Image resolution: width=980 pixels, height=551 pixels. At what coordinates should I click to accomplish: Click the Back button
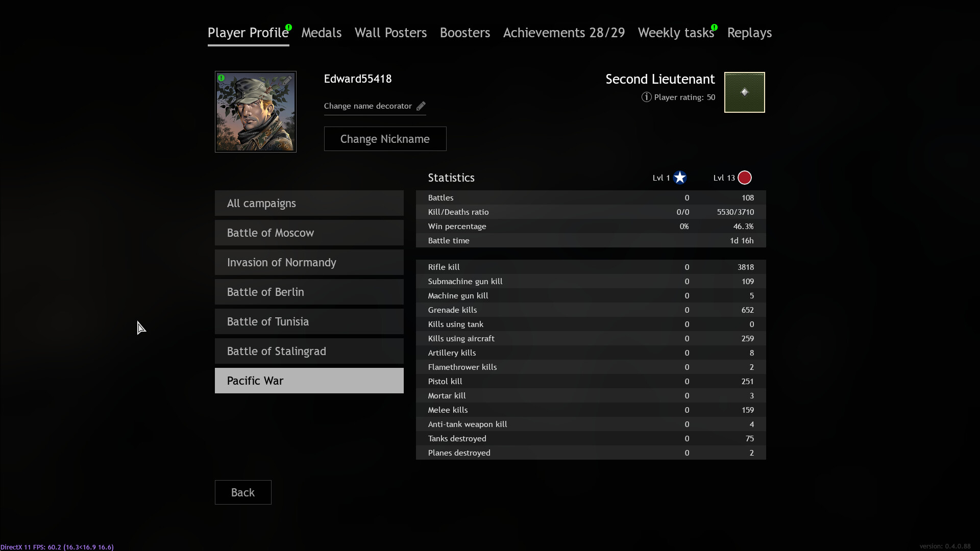(x=243, y=492)
